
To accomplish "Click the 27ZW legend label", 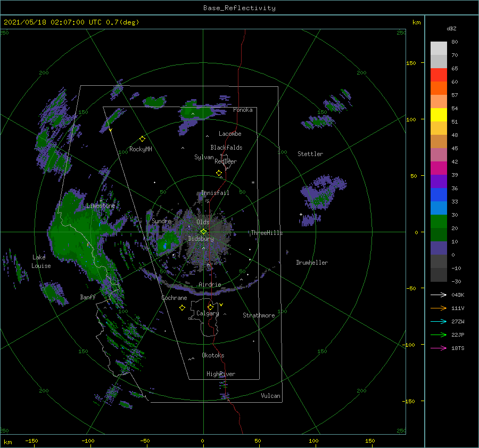I will click(x=458, y=321).
